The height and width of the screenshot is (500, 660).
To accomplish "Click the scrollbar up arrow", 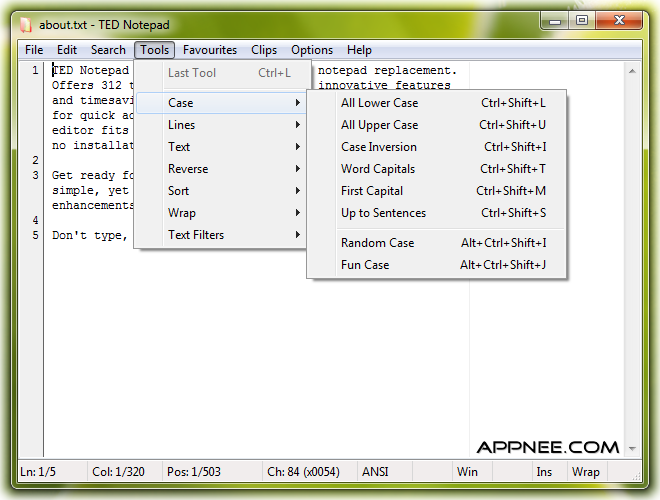I will (x=632, y=71).
